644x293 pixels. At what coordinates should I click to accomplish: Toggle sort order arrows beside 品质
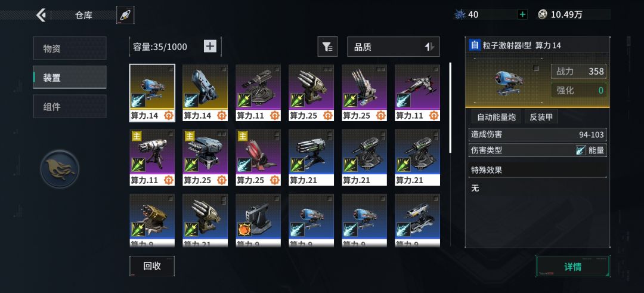coord(429,47)
